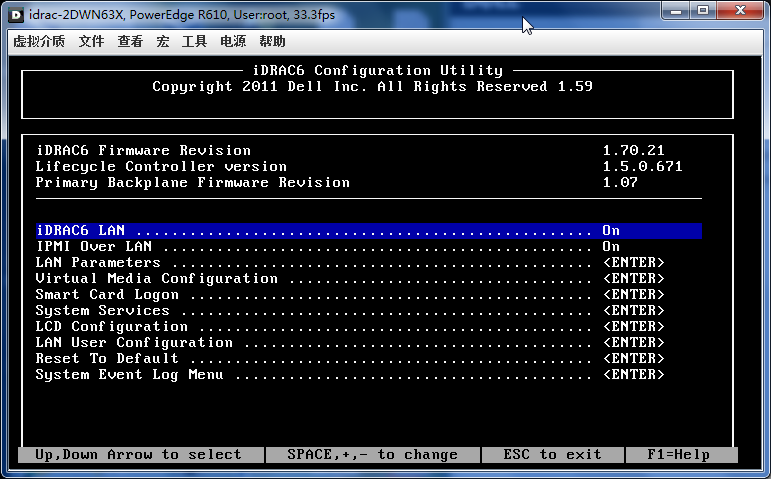Click Primary Backplane Firmware Revision label

click(x=193, y=182)
